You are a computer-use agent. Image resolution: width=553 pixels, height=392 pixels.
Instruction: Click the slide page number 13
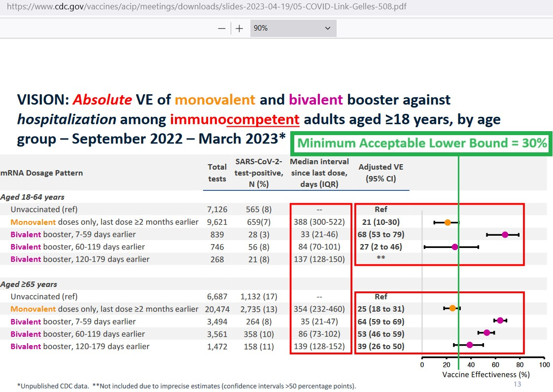tap(518, 384)
